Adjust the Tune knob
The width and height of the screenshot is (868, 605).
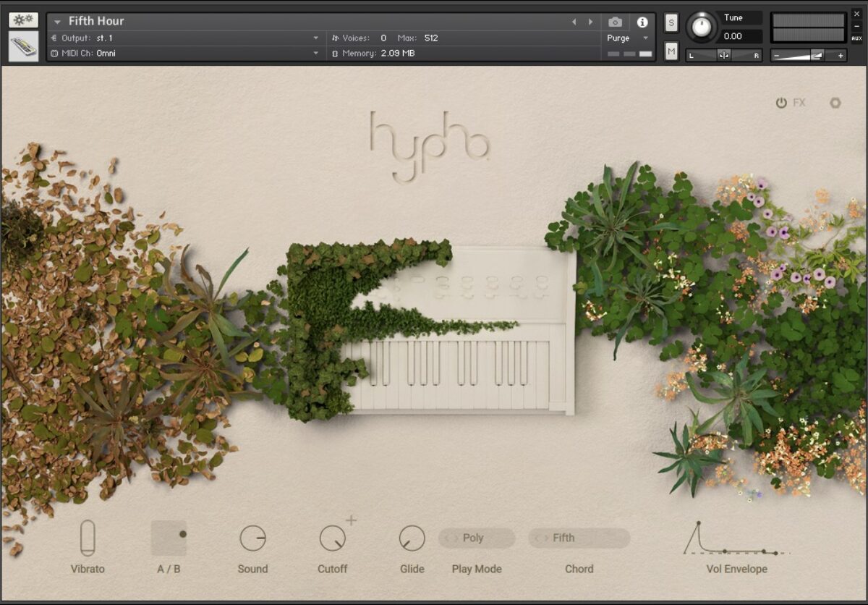702,27
